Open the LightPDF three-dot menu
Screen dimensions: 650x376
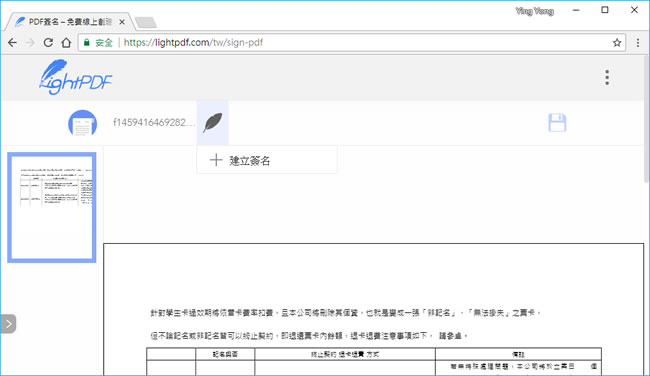tap(607, 78)
